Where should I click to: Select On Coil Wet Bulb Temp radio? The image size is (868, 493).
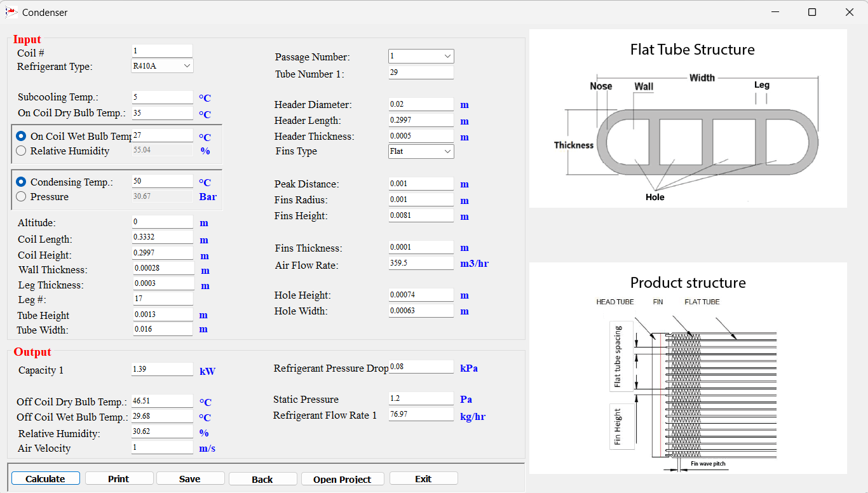[x=21, y=136]
